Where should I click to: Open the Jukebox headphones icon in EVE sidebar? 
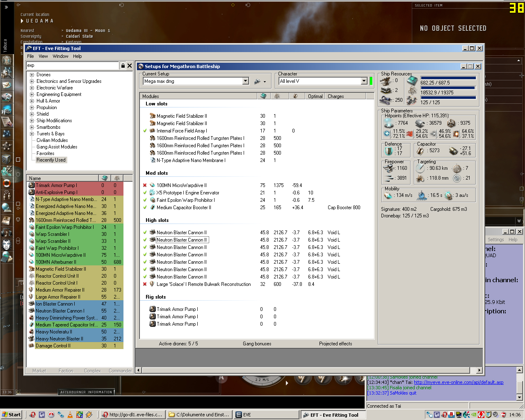(x=7, y=233)
